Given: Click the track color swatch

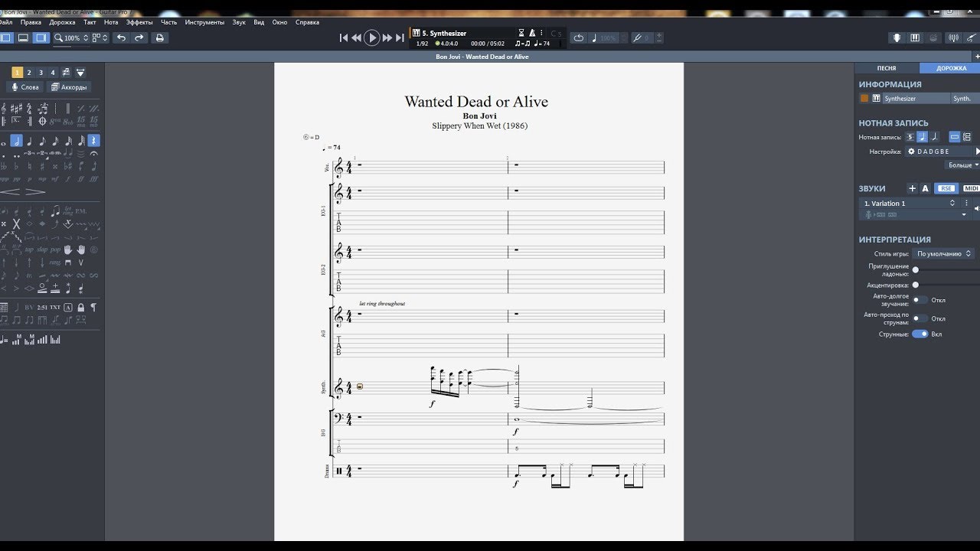Looking at the screenshot, I should pyautogui.click(x=864, y=98).
